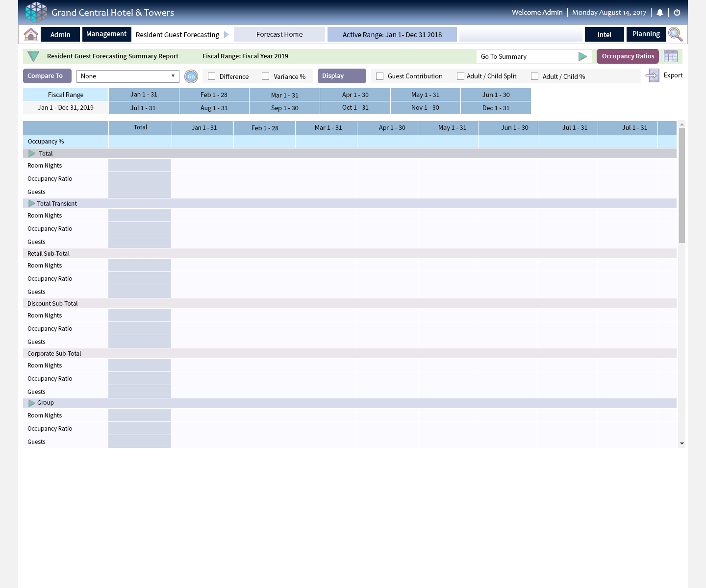Open the Compare To None dropdown

coord(128,76)
